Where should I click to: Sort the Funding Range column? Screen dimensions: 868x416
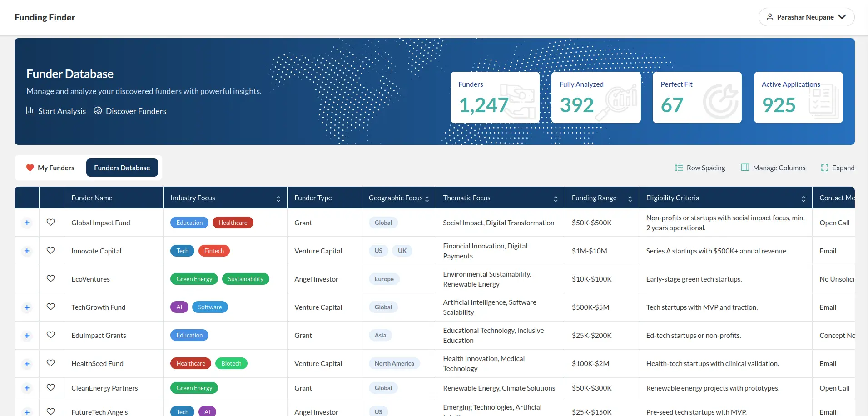(x=630, y=198)
